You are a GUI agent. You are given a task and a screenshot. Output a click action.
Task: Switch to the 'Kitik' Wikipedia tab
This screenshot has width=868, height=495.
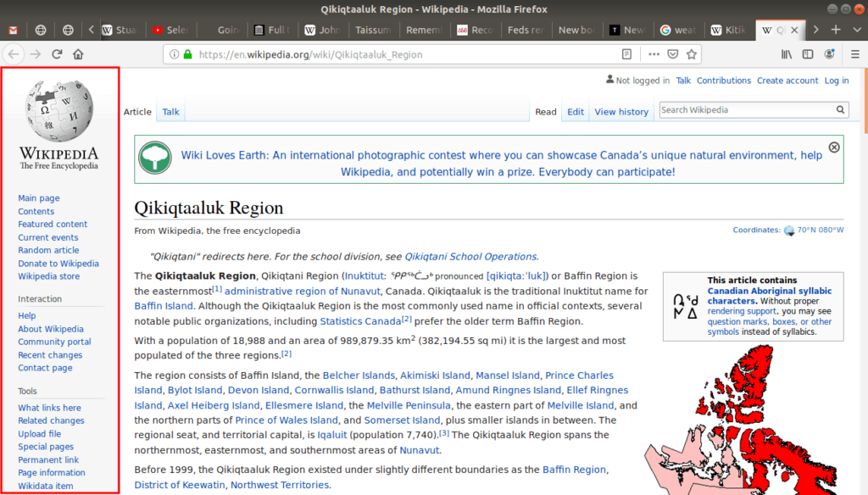coord(730,30)
